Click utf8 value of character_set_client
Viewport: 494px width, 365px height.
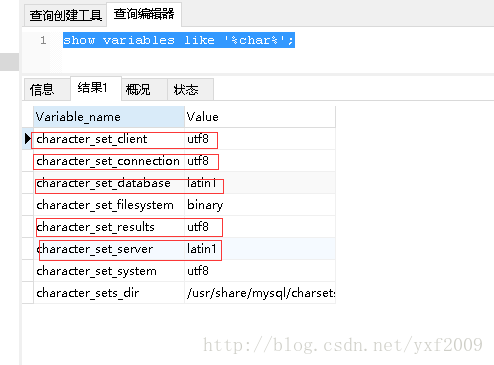click(260, 139)
